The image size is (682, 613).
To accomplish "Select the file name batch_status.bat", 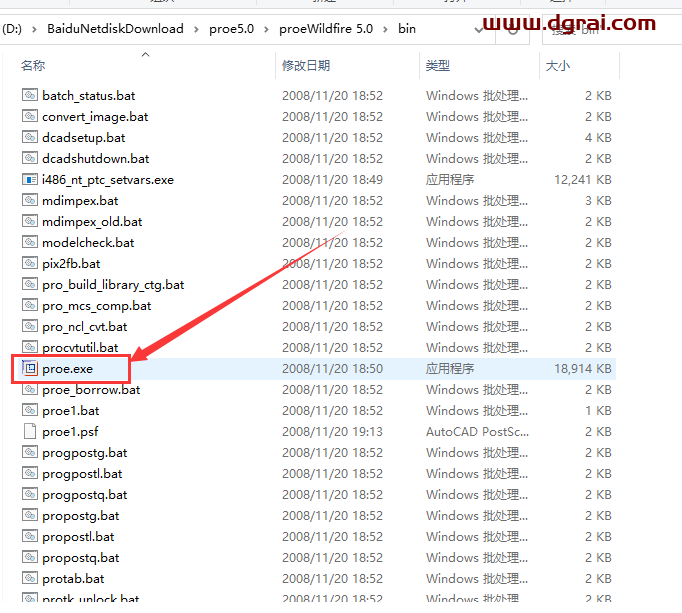I will point(89,96).
